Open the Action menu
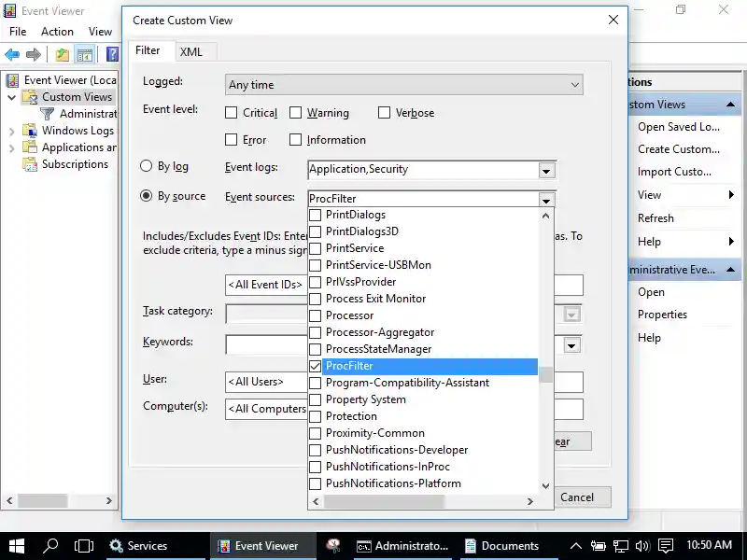This screenshot has height=560, width=747. pos(57,31)
